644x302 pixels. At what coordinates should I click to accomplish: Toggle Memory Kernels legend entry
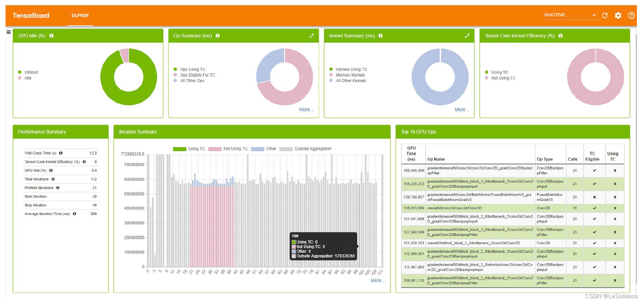pyautogui.click(x=347, y=75)
